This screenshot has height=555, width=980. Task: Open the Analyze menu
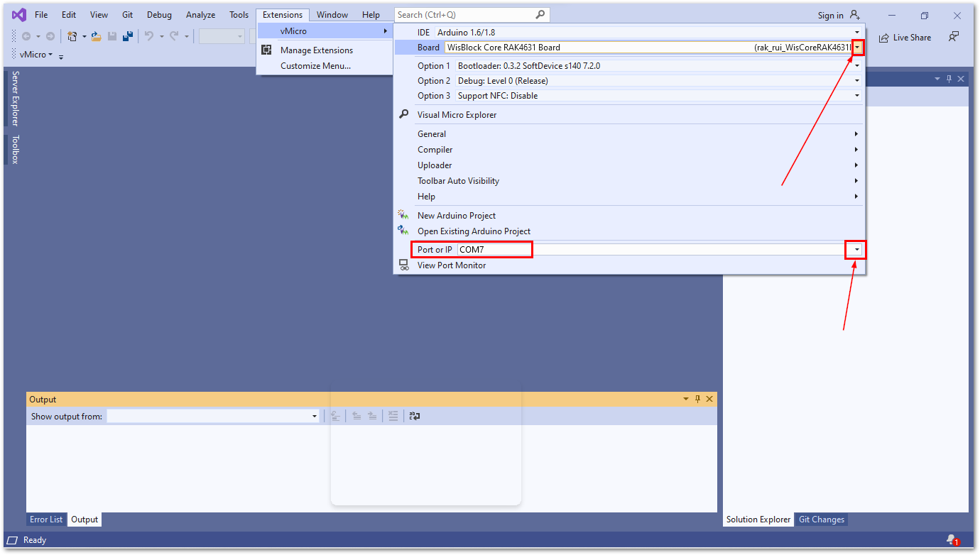(200, 15)
